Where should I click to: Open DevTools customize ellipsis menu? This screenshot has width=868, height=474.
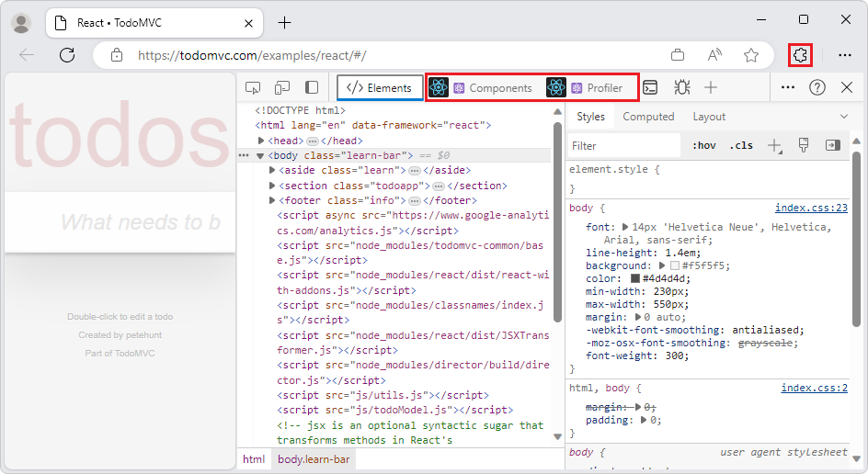click(788, 87)
